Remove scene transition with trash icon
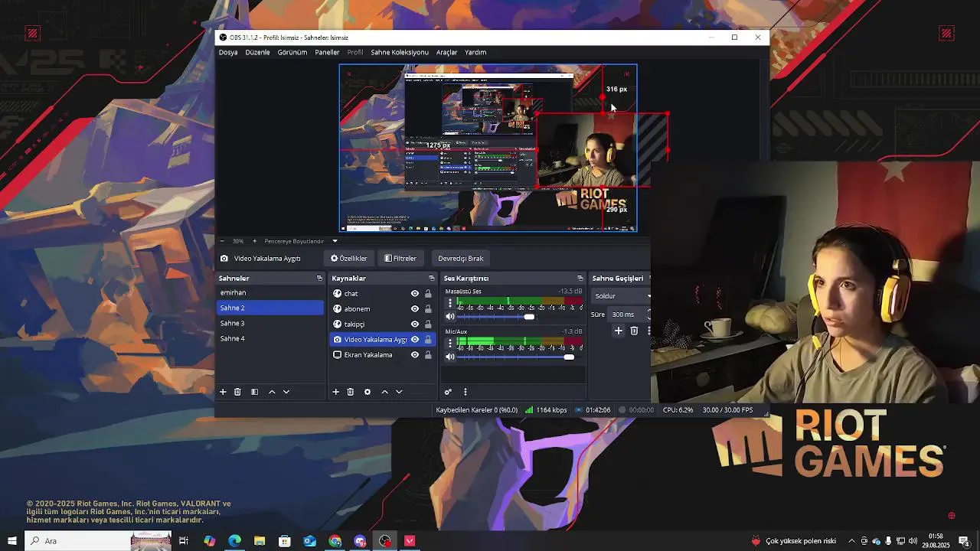 pos(634,331)
